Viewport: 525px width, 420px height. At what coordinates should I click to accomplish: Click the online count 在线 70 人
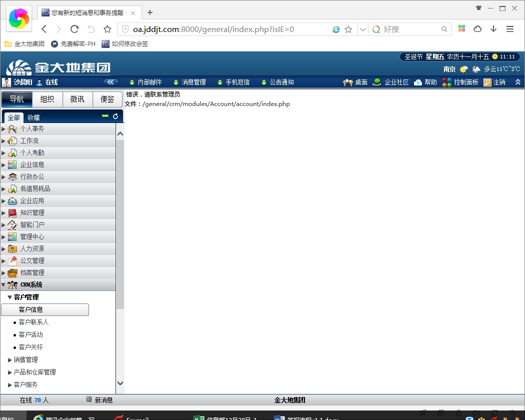pyautogui.click(x=34, y=400)
